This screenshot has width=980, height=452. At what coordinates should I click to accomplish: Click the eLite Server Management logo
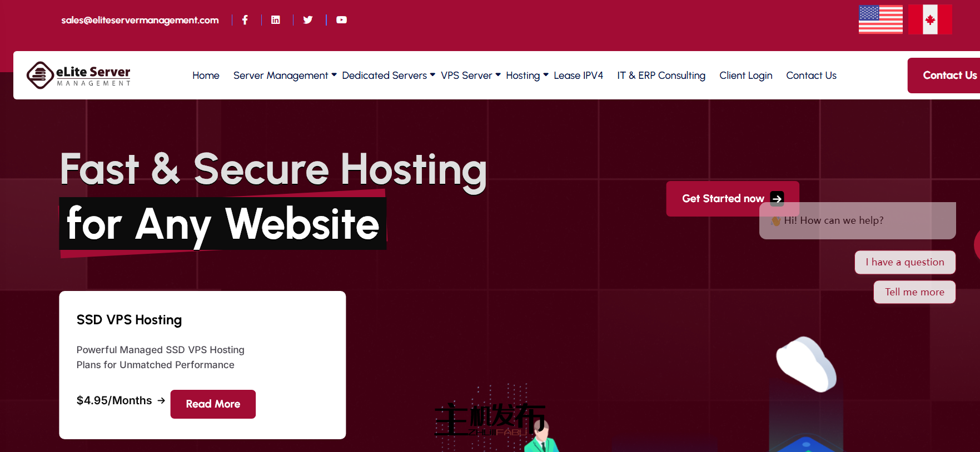[x=78, y=75]
